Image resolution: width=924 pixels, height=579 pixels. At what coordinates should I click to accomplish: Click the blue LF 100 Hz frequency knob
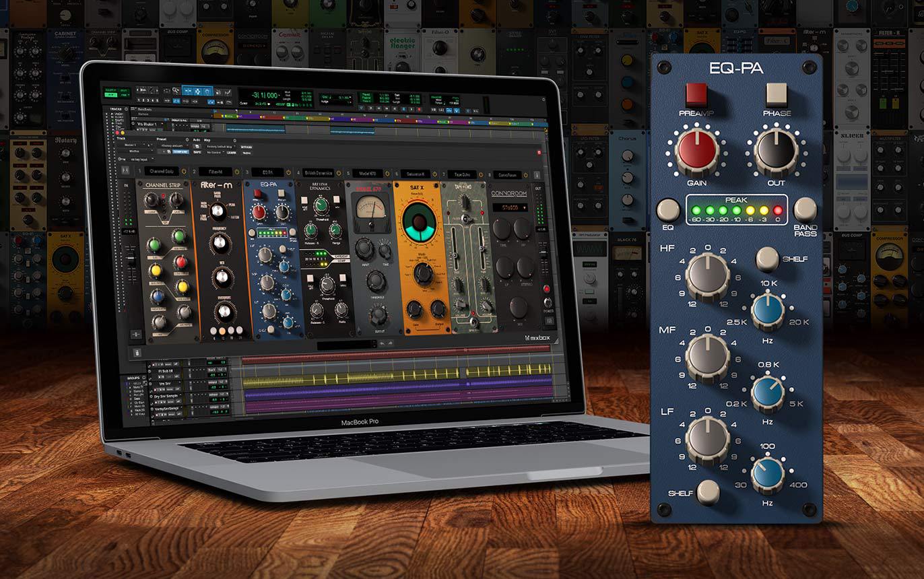[x=768, y=474]
